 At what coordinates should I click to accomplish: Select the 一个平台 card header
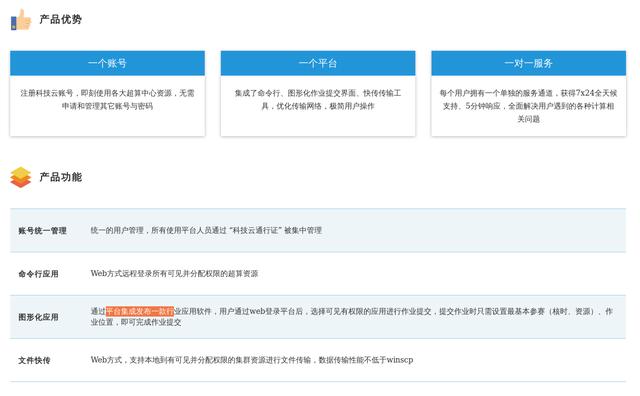(x=318, y=63)
